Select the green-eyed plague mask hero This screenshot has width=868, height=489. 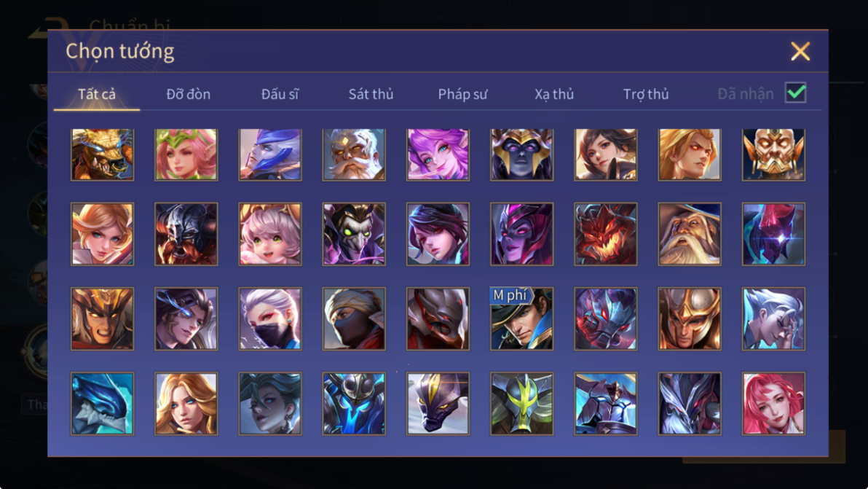point(354,234)
